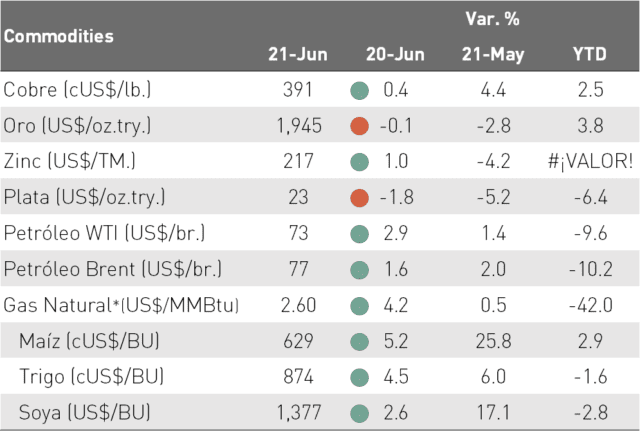640x431 pixels.
Task: Click the green dot beside Soya
Action: click(x=360, y=413)
